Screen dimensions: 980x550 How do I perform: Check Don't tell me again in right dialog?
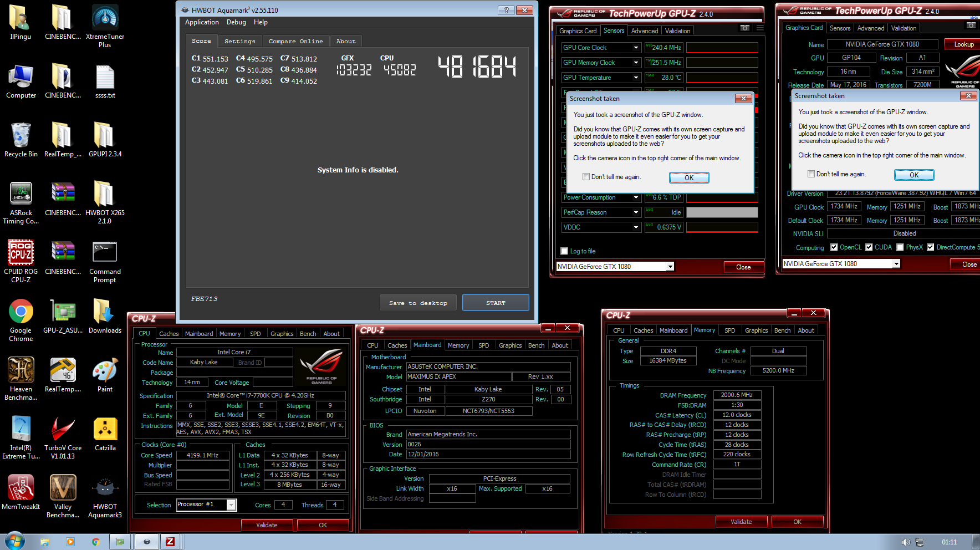pyautogui.click(x=811, y=174)
